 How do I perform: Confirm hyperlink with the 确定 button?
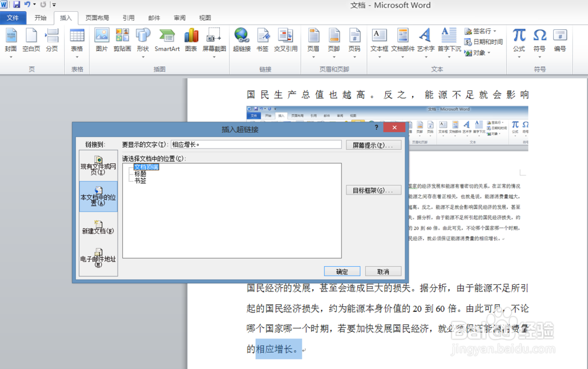click(x=342, y=271)
